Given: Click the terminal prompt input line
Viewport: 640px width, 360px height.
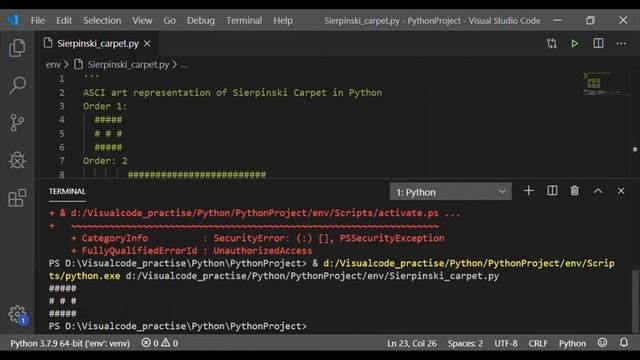Looking at the screenshot, I should tap(178, 326).
